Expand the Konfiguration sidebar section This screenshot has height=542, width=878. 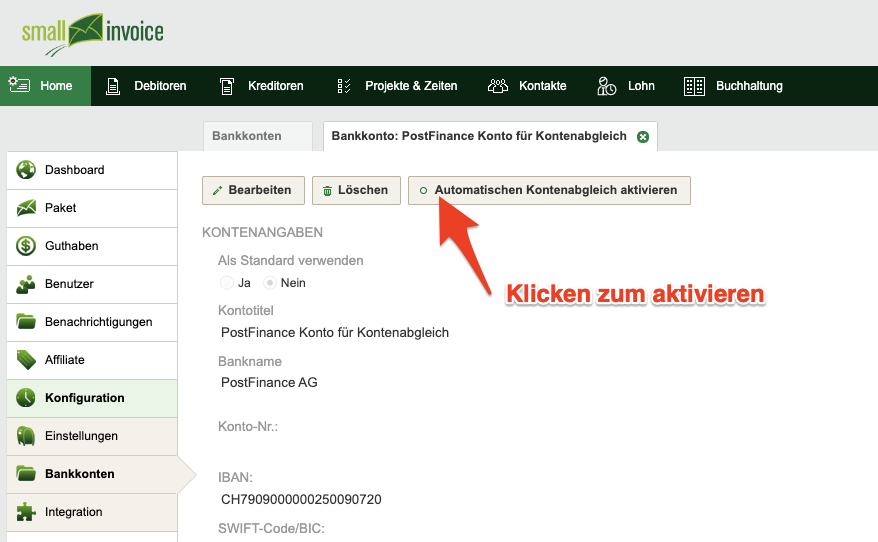(x=92, y=398)
